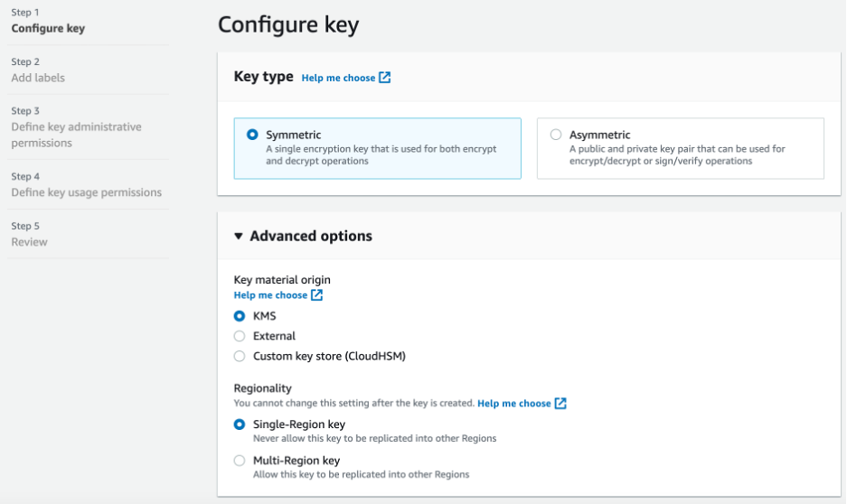Open Help me choose under Key material origin

pyautogui.click(x=270, y=295)
